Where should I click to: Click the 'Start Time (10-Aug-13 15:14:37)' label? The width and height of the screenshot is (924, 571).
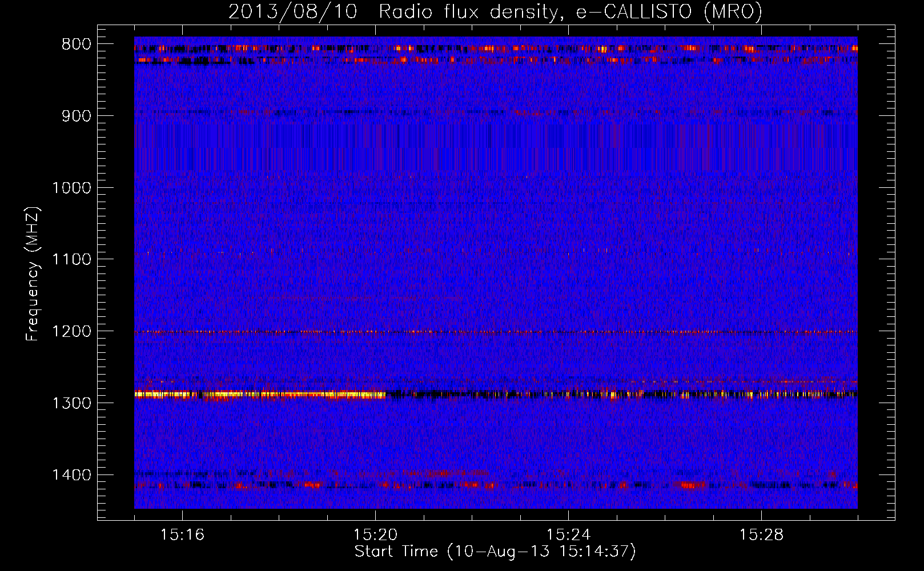[495, 552]
